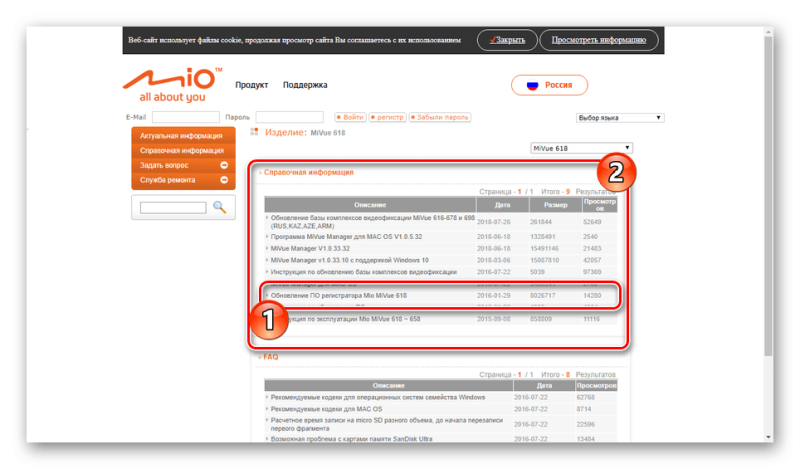Viewport: 800px width, 469px height.
Task: Open the Продукт menu
Action: (252, 85)
